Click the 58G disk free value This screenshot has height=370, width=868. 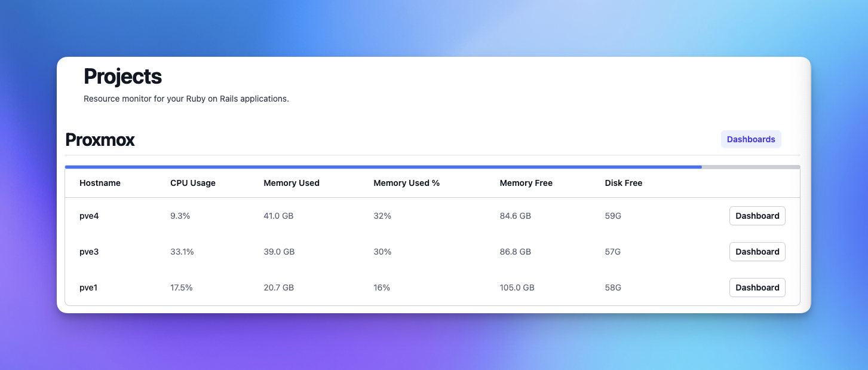click(613, 288)
